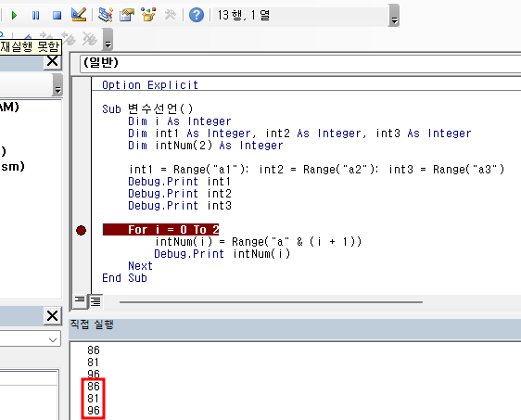Click the Debug.Print int3 line
Image resolution: width=521 pixels, height=420 pixels.
(180, 206)
